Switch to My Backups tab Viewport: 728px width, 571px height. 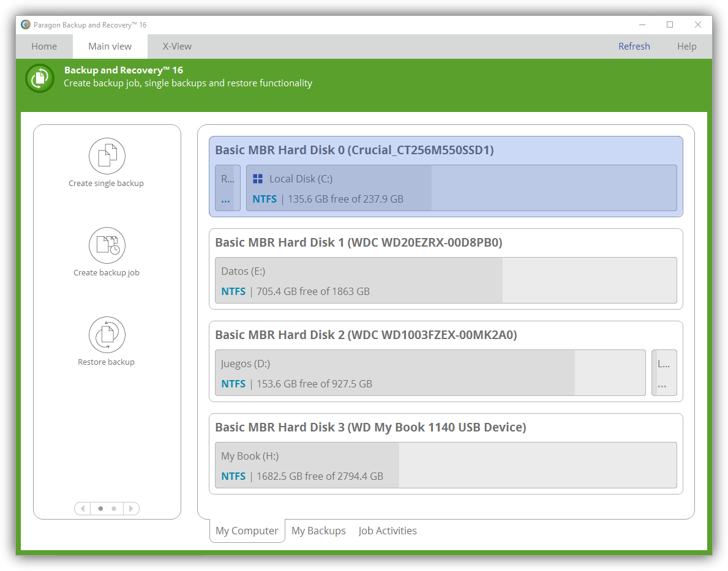[x=318, y=531]
